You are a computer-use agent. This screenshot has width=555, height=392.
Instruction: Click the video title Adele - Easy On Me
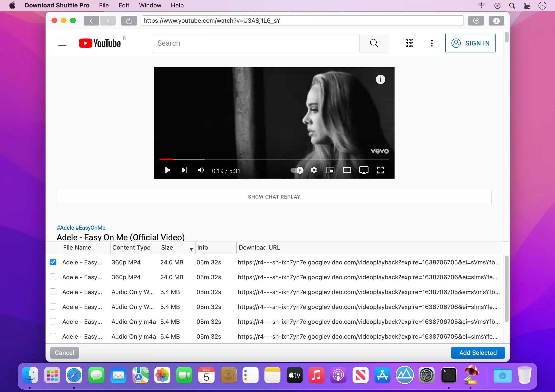point(121,237)
